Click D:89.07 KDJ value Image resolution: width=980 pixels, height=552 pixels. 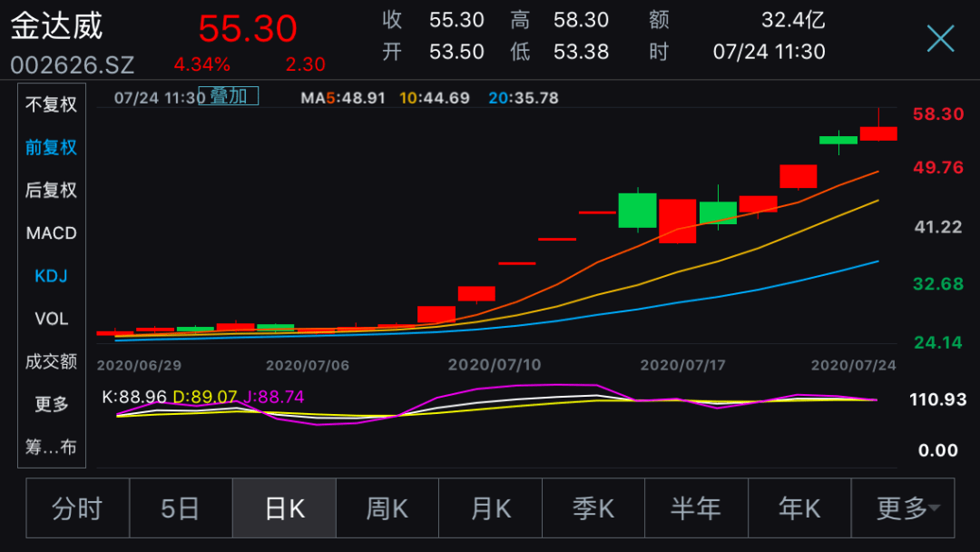[205, 397]
